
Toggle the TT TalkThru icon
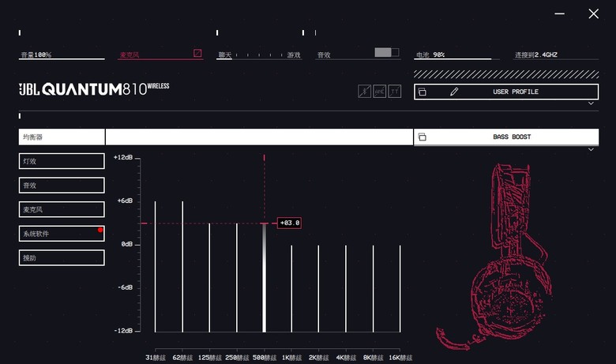(395, 92)
